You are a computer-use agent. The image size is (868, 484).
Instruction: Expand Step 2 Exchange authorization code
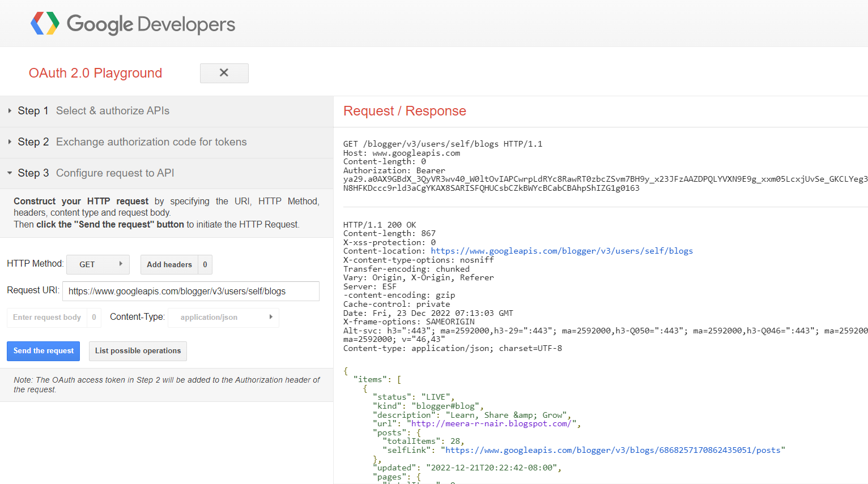167,142
